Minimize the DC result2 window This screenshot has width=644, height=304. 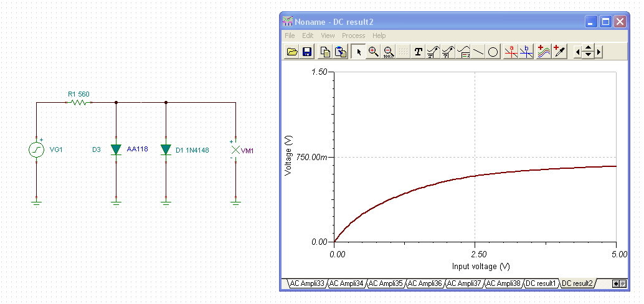[x=591, y=22]
